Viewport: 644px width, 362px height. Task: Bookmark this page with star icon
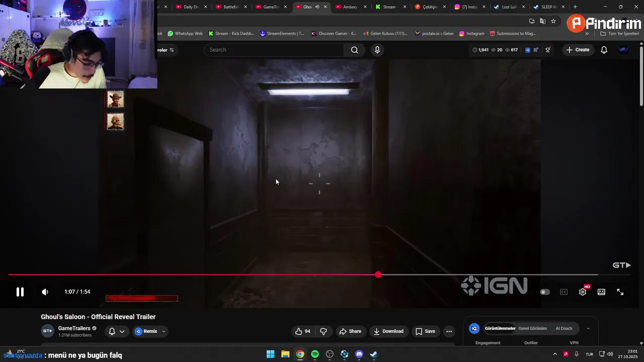tap(553, 21)
